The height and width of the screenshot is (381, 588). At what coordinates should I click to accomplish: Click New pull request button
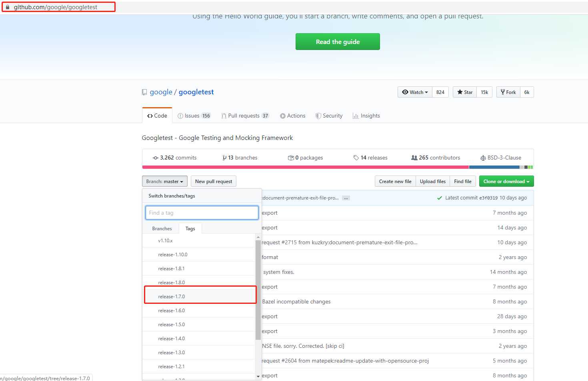[x=214, y=181]
